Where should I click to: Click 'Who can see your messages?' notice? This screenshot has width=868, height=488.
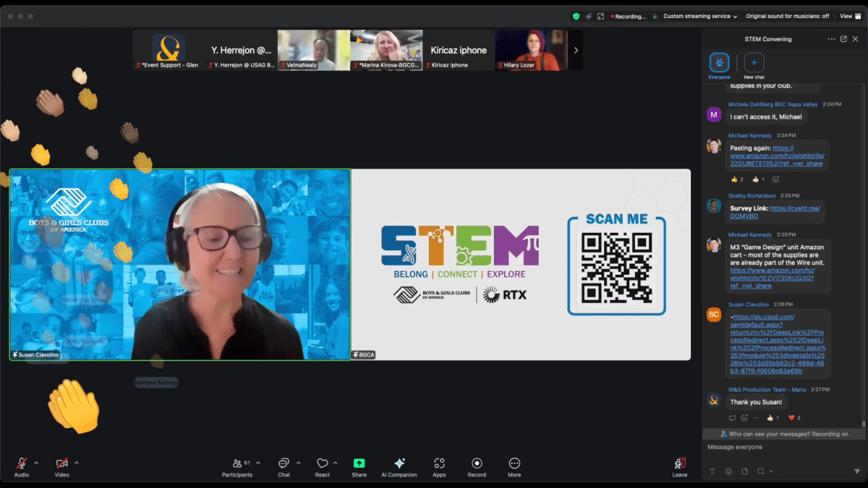[x=784, y=434]
